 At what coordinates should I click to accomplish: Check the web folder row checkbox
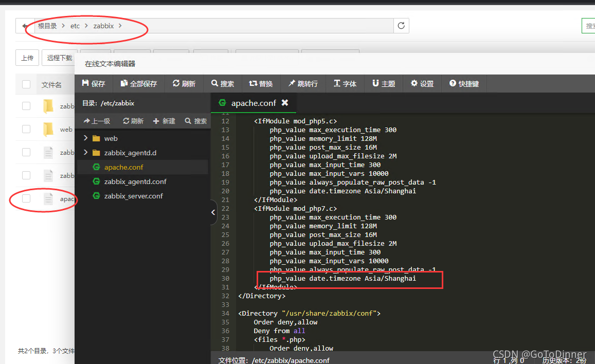26,129
